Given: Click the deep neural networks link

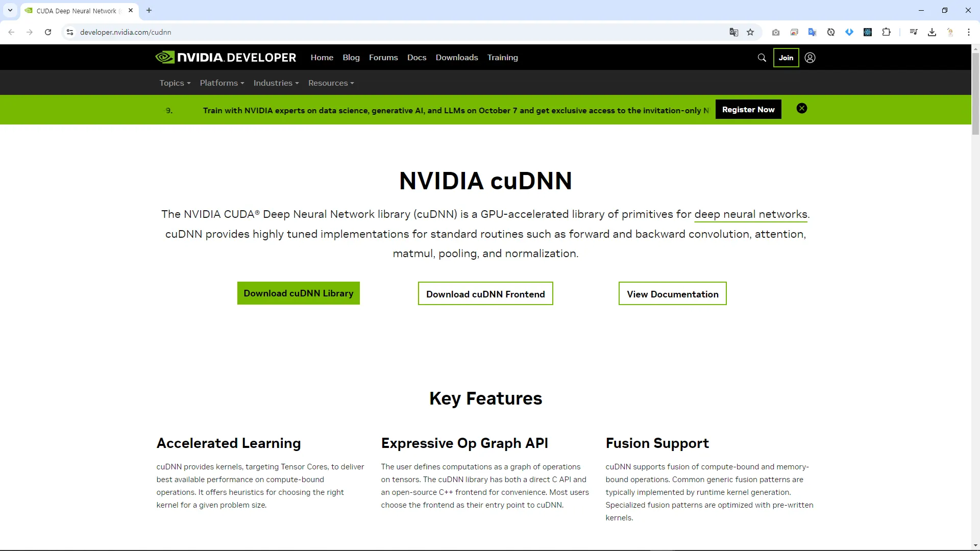Looking at the screenshot, I should (x=750, y=214).
